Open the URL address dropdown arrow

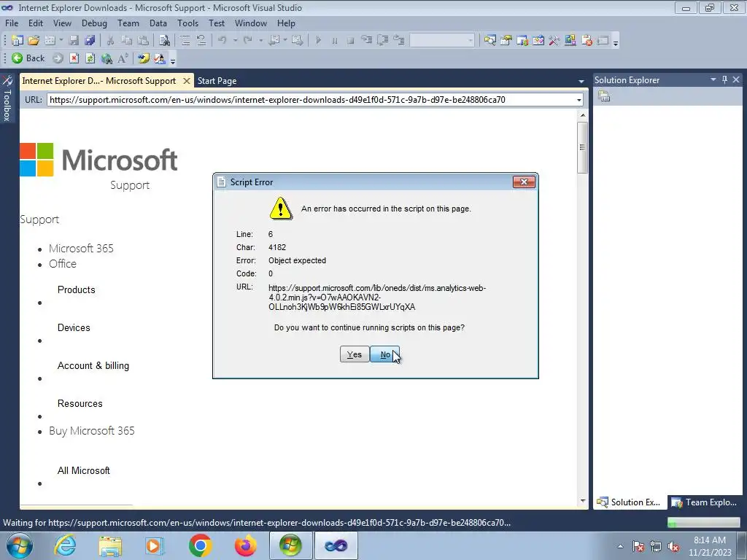578,100
